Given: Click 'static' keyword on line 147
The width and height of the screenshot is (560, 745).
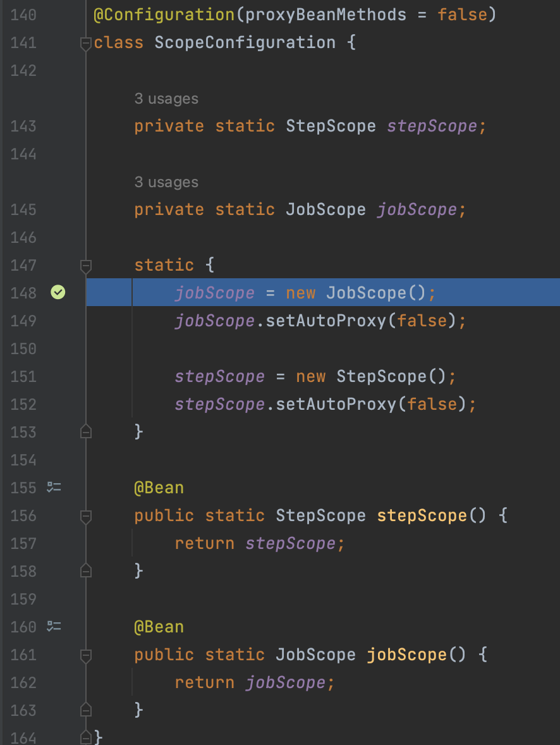Looking at the screenshot, I should [164, 265].
